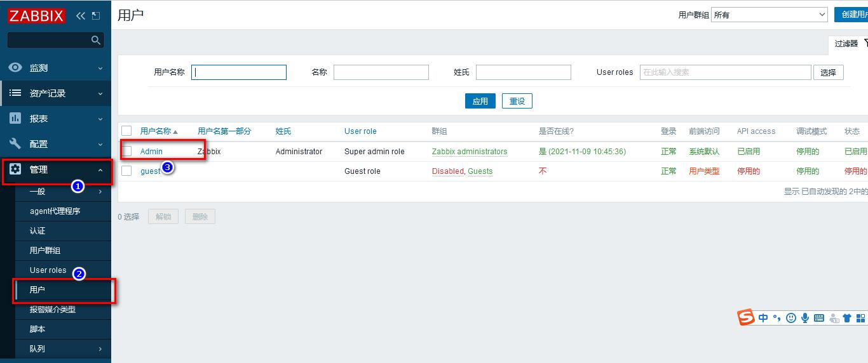Screen dimensions: 868x363
Task: Open the User roles menu item in the sidebar
Action: (48, 270)
